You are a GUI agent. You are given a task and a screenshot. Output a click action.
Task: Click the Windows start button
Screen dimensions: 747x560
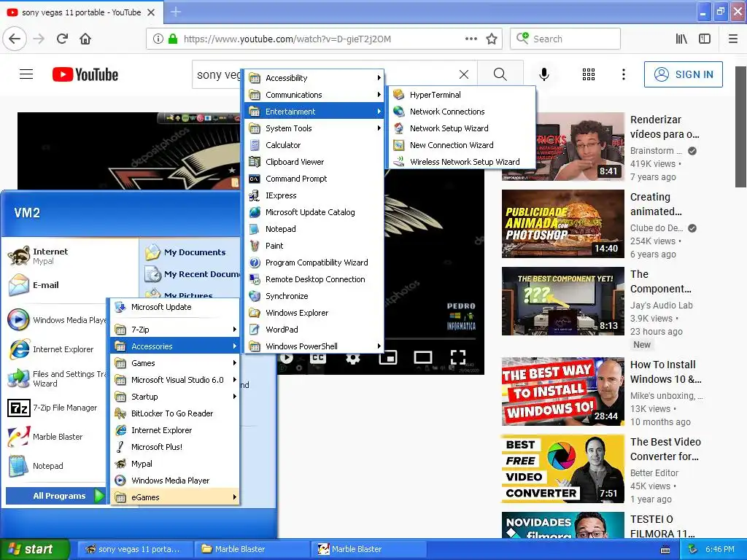click(x=34, y=549)
